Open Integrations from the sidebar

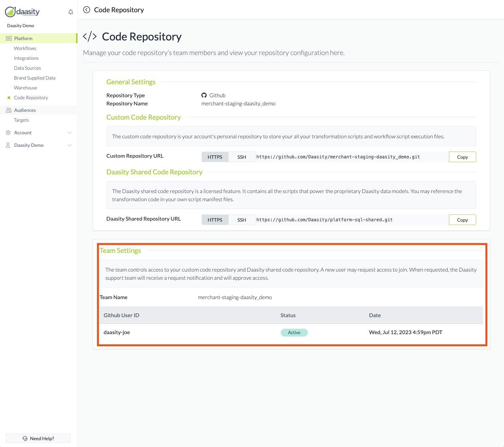coord(26,58)
